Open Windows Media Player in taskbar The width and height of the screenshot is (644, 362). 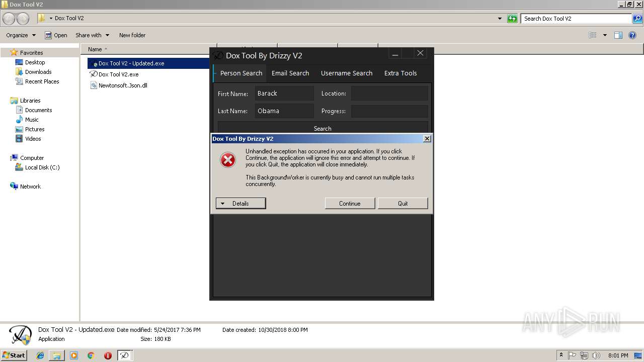pyautogui.click(x=74, y=355)
